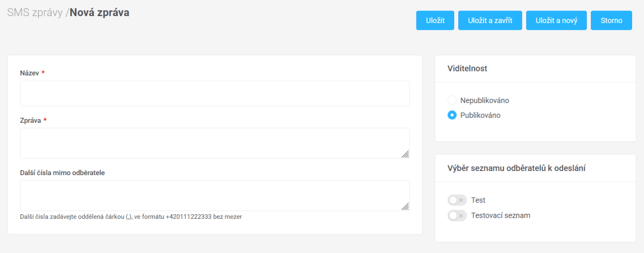Select the Publikováno radio button
644x253 pixels.
coord(452,115)
